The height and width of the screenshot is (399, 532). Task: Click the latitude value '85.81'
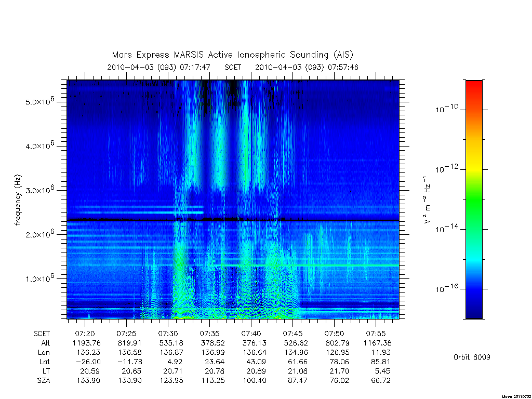381,362
